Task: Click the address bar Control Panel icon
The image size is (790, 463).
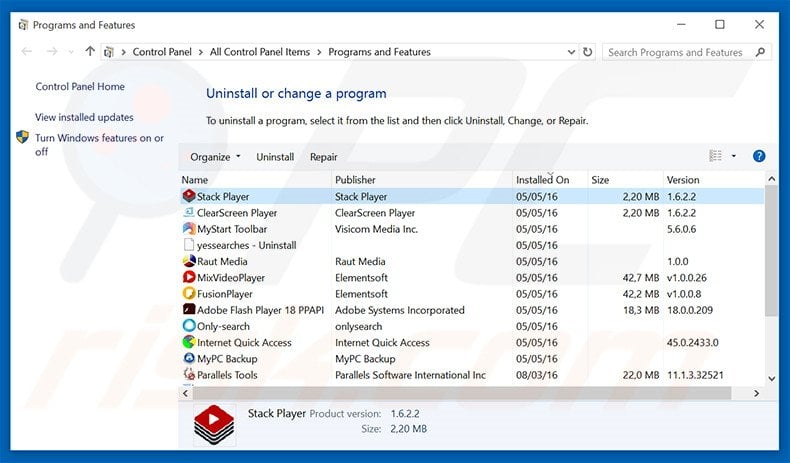Action: (x=109, y=52)
